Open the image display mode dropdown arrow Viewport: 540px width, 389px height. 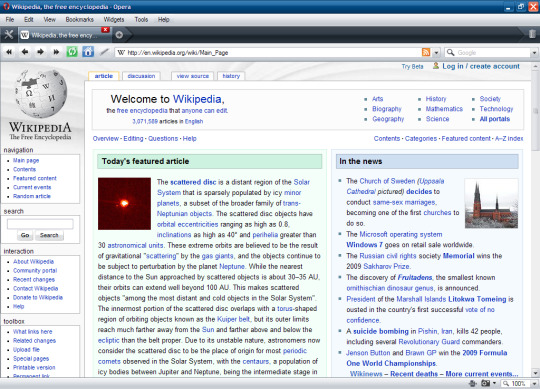click(494, 383)
